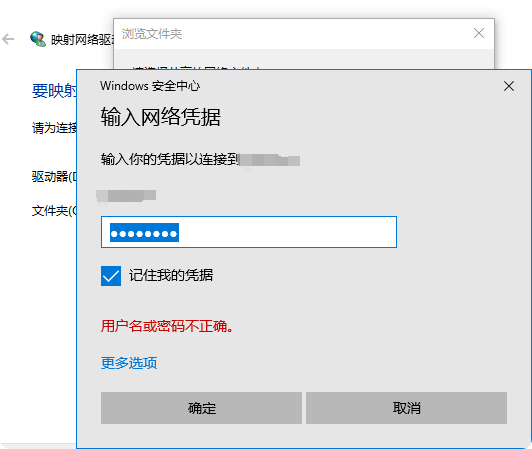Image resolution: width=532 pixels, height=449 pixels.
Task: Click the 输入网络凭据 heading
Action: point(160,117)
